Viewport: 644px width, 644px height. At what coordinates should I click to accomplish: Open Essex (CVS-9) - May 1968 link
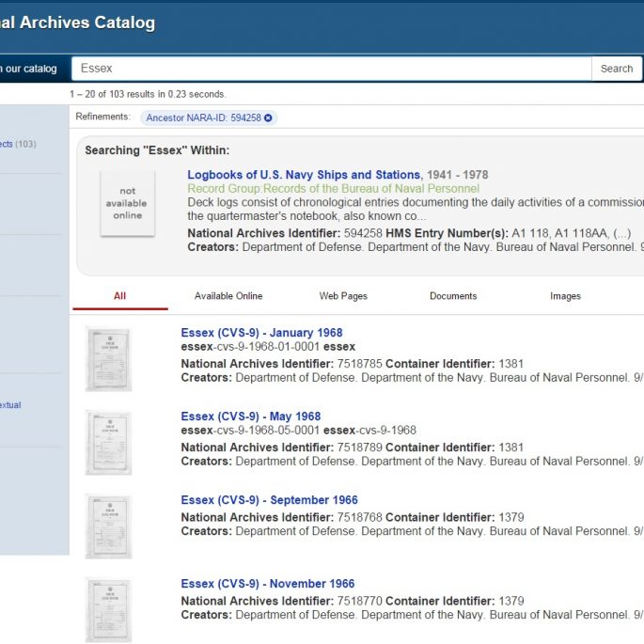250,416
